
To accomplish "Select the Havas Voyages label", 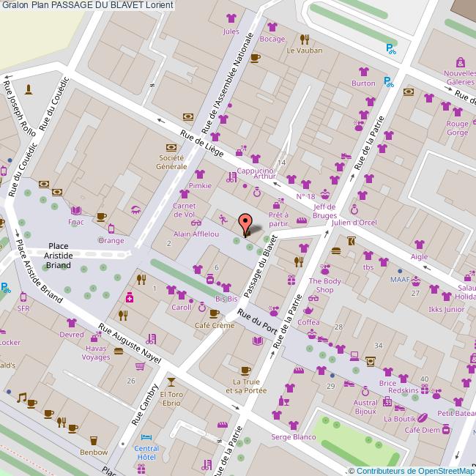I will pyautogui.click(x=96, y=352).
